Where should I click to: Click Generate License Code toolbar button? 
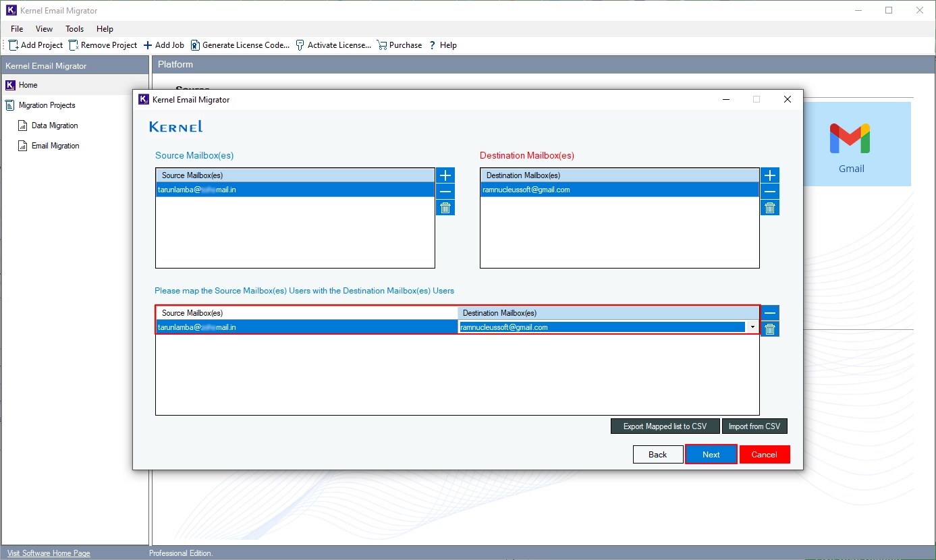240,45
